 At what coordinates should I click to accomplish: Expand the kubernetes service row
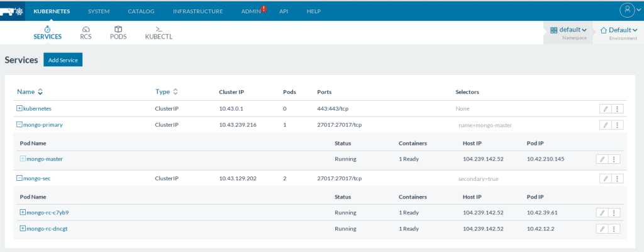coord(19,108)
